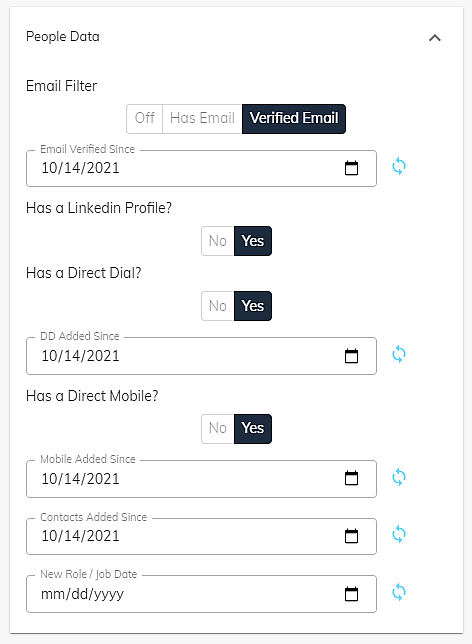This screenshot has height=644, width=472.
Task: Select Has Email filter option
Action: [202, 119]
